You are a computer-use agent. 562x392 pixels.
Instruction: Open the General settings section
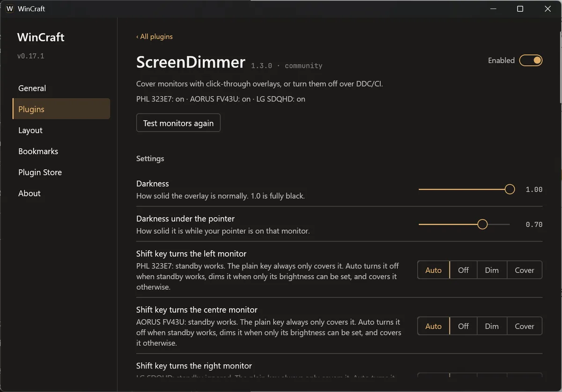click(x=61, y=88)
